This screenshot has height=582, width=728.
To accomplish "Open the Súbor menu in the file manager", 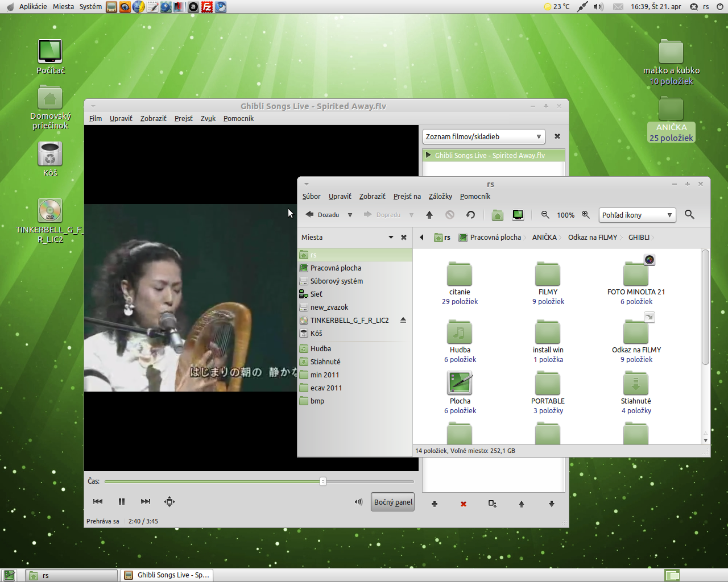I will click(312, 196).
